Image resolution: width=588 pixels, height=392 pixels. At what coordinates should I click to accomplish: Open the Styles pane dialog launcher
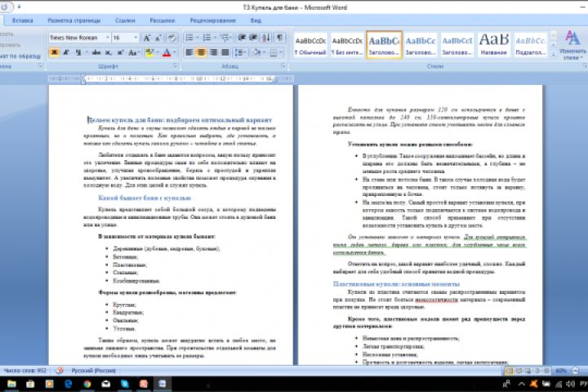584,66
